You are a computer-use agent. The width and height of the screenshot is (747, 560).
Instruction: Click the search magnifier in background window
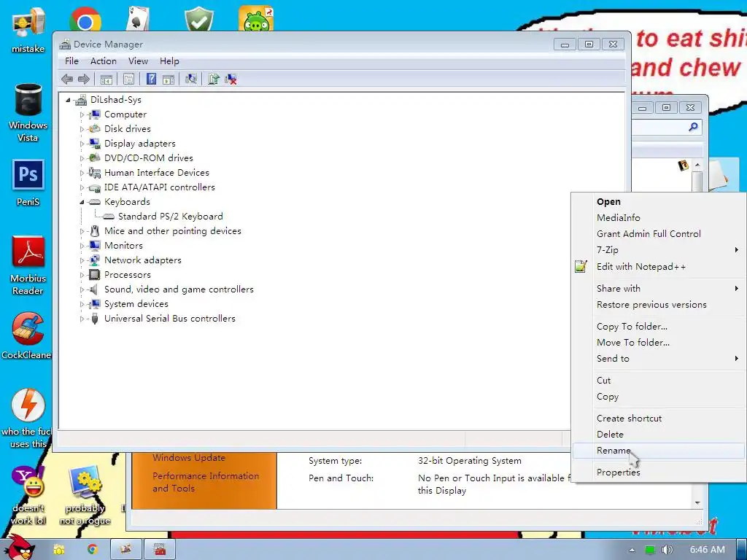click(693, 127)
